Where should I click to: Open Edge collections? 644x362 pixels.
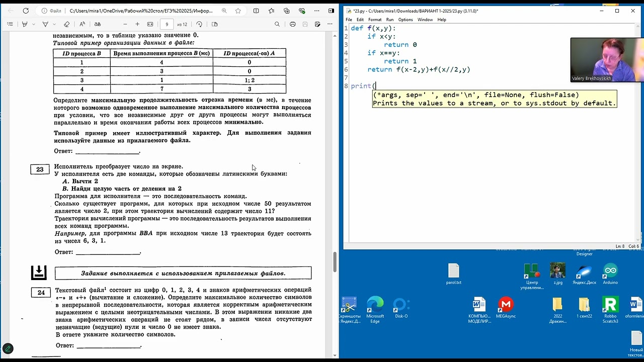(x=286, y=11)
